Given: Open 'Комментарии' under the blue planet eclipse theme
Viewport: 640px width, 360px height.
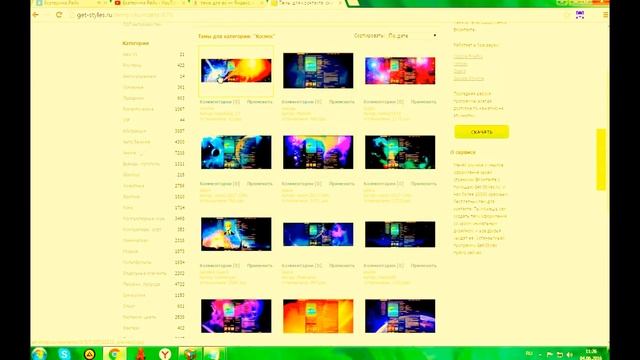Looking at the screenshot, I should point(220,184).
